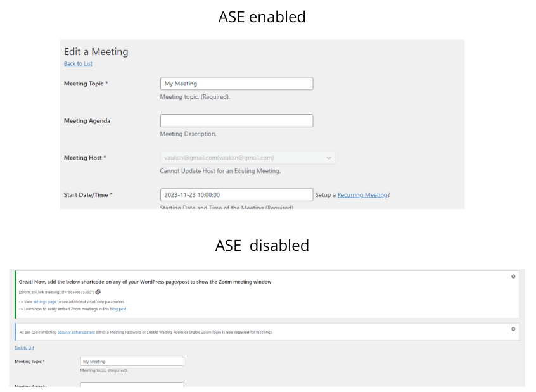Viewport: 536px width, 392px height.
Task: Select the zoom_api_link shortcode text
Action: [x=56, y=292]
